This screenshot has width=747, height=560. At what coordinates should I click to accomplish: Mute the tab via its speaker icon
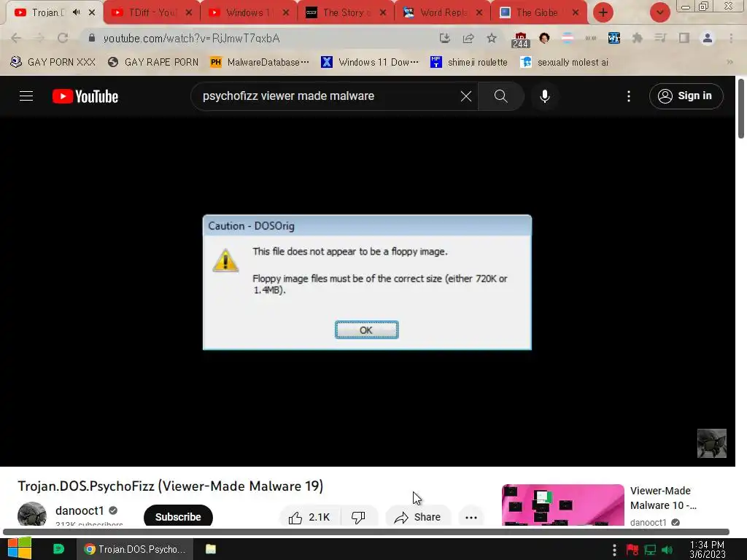pos(76,12)
